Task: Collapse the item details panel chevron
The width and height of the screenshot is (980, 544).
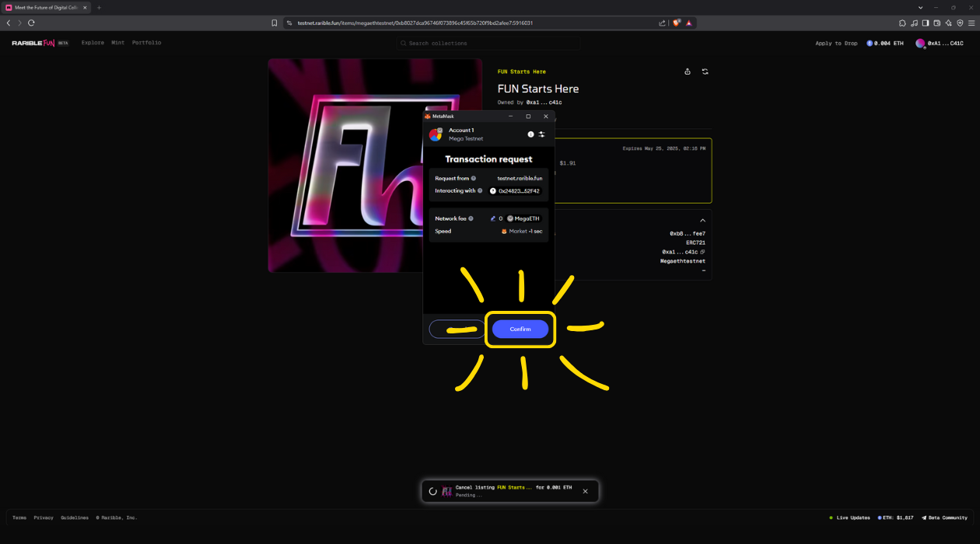Action: [702, 221]
